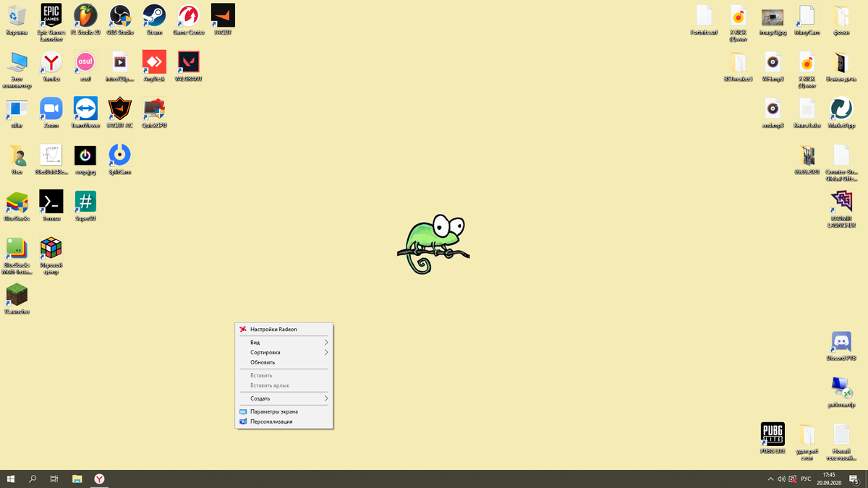868x488 pixels.
Task: Select the удал раб стол folder
Action: tap(807, 442)
